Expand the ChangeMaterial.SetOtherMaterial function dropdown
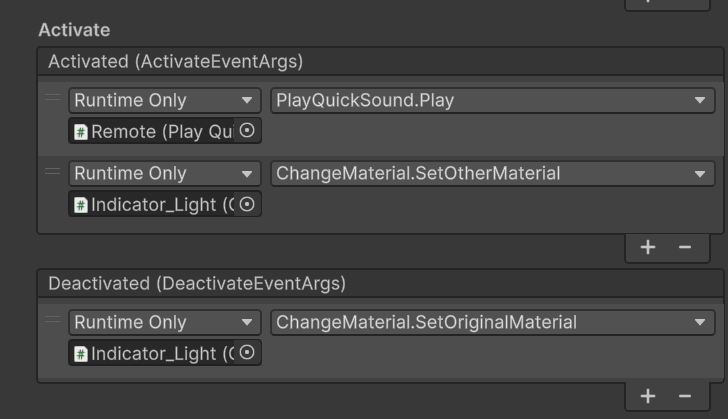This screenshot has height=419, width=728. point(492,173)
